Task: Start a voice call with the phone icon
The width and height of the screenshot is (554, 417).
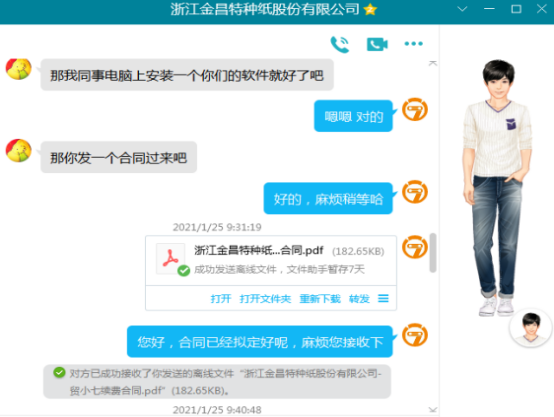Action: 340,44
